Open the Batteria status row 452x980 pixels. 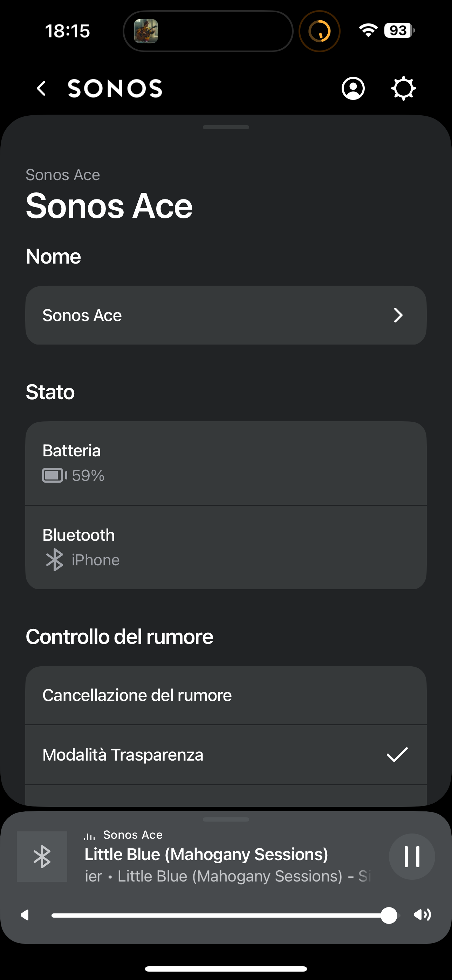coord(226,463)
